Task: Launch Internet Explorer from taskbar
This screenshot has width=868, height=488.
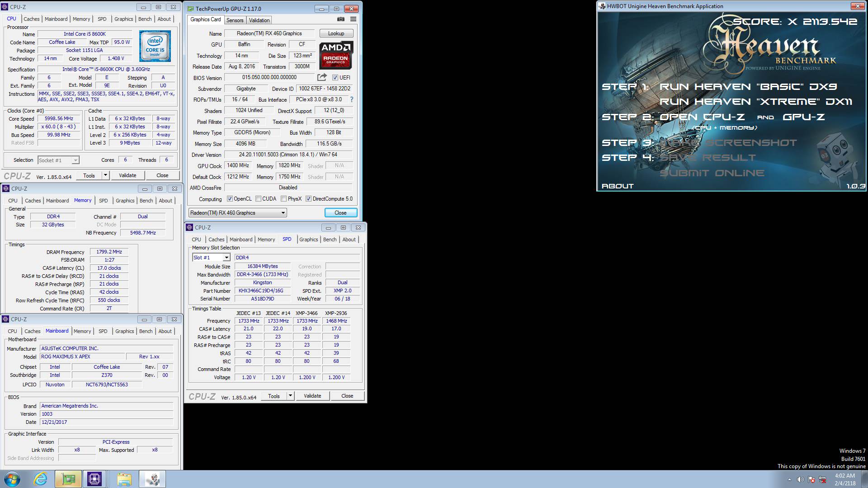Action: point(41,479)
